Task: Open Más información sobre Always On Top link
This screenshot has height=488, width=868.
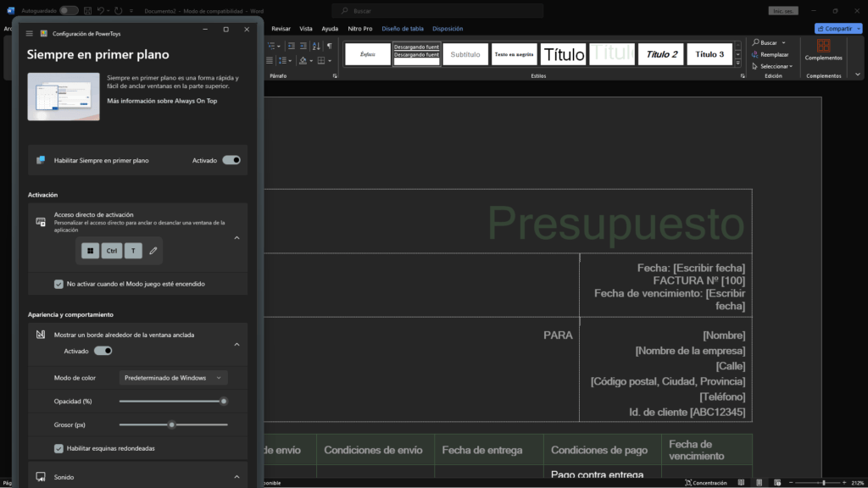Action: (x=162, y=101)
